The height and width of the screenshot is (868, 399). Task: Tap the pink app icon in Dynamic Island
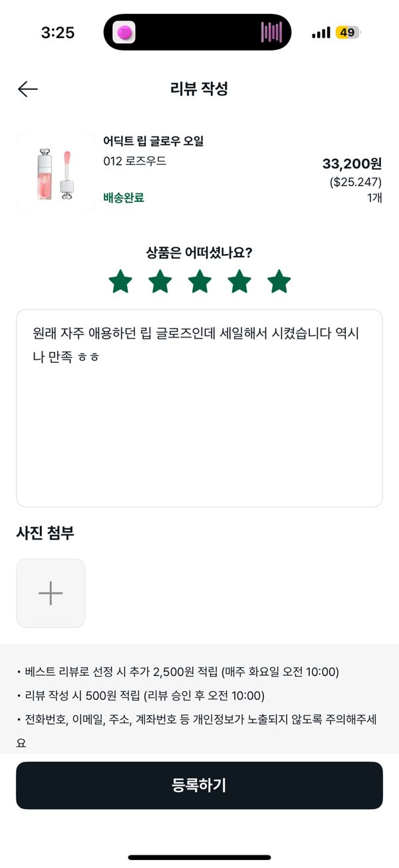tap(124, 32)
